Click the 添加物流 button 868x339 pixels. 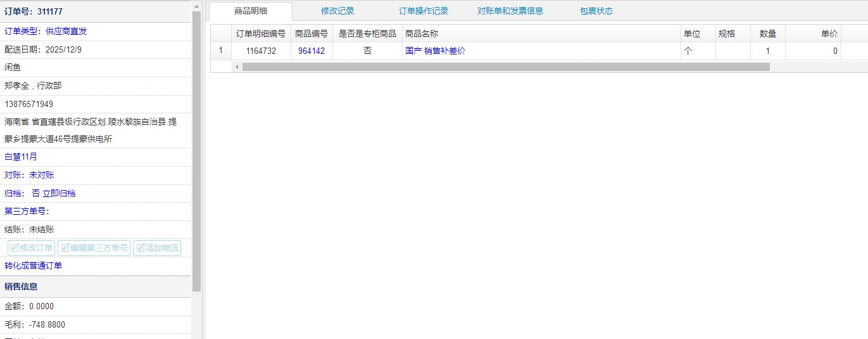click(x=157, y=248)
